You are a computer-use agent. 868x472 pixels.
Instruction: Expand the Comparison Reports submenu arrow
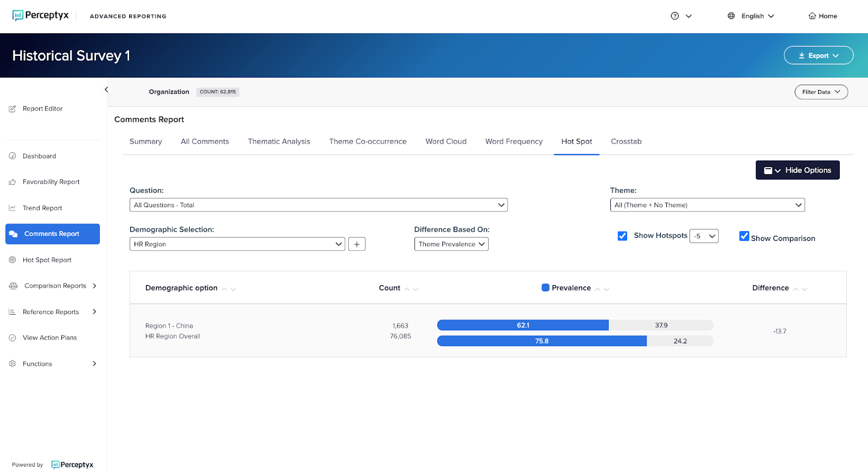(x=94, y=286)
